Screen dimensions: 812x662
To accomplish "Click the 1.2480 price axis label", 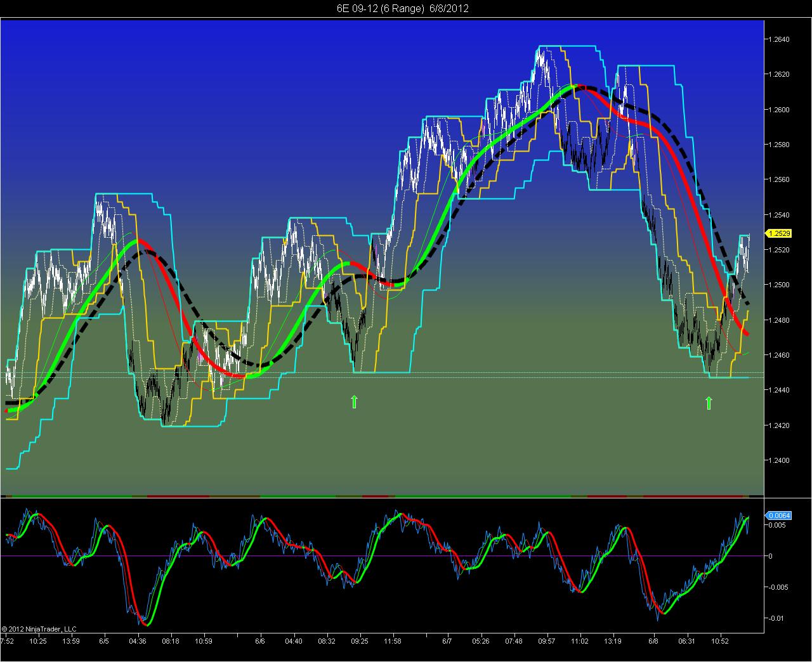I will click(779, 320).
